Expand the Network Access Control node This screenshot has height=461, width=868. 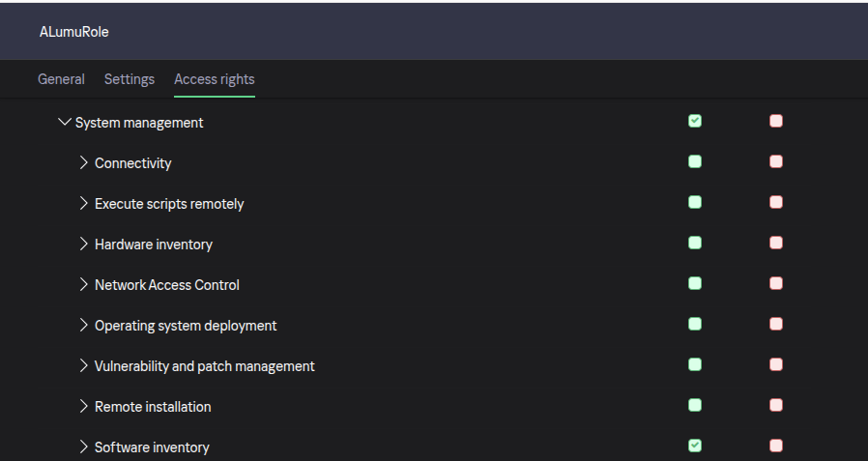(84, 285)
